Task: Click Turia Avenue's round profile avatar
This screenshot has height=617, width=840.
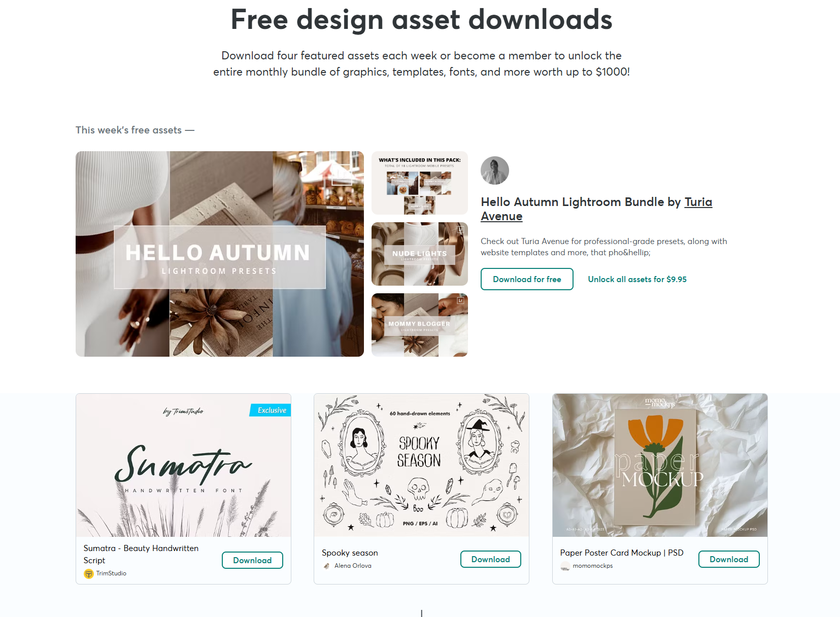Action: (x=494, y=170)
